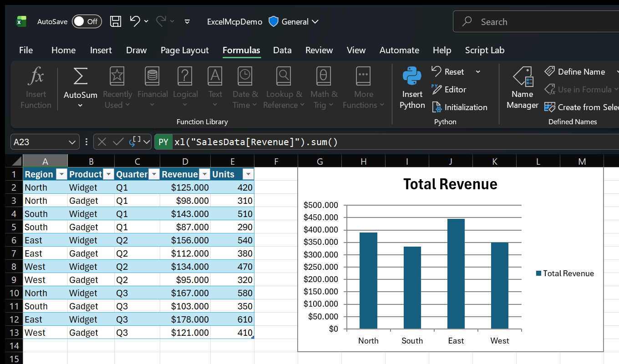This screenshot has height=364, width=619.
Task: Select the Units cell showing 580
Action: click(x=232, y=293)
